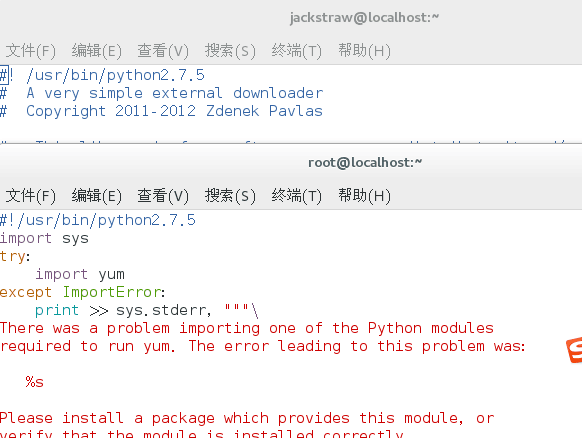This screenshot has width=582, height=438.
Task: Click the 'Copyright 2011-2012 Zdenek Pavlas' comment
Action: 174,111
